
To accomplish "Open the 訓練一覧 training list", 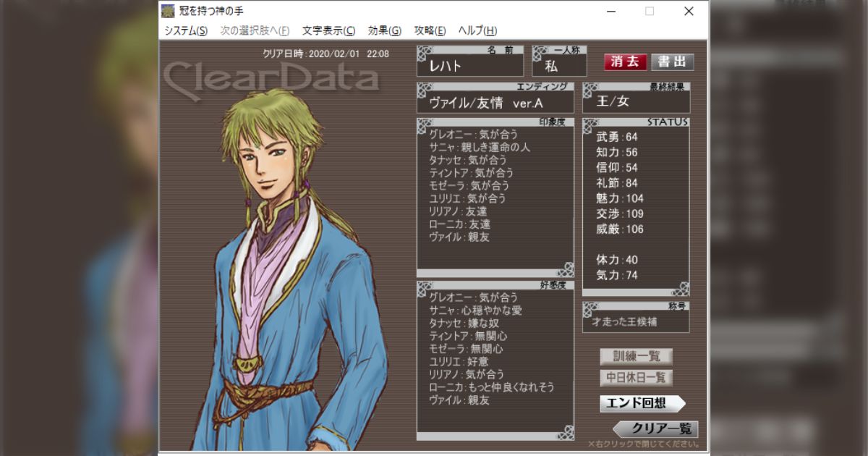I will 636,356.
